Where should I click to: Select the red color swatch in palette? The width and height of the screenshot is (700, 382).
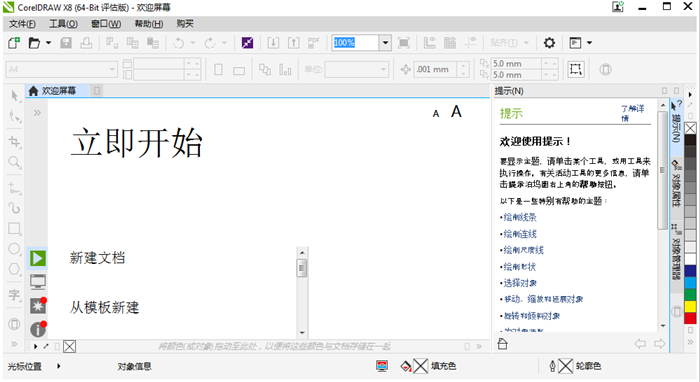(x=690, y=318)
